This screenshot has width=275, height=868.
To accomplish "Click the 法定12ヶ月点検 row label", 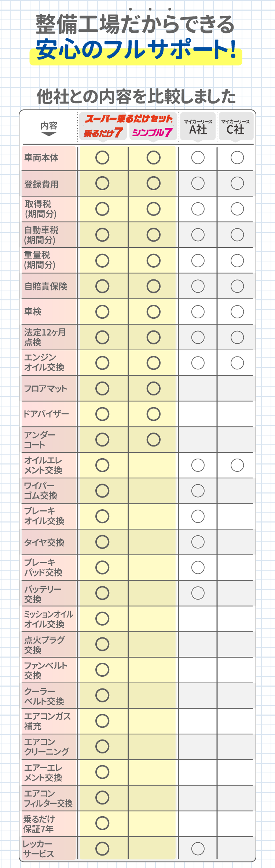I will [45, 337].
